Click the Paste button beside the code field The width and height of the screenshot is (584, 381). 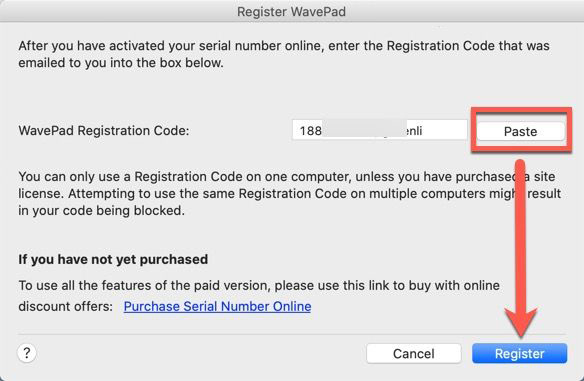coord(520,131)
